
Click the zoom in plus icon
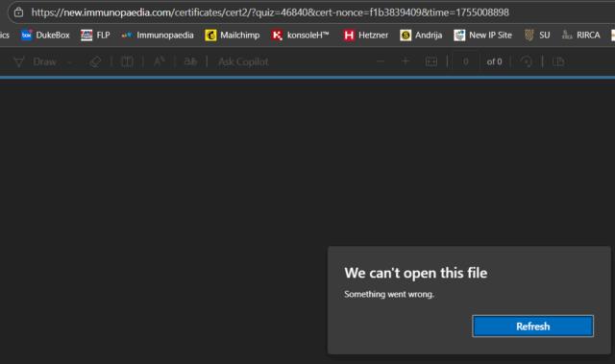[406, 61]
